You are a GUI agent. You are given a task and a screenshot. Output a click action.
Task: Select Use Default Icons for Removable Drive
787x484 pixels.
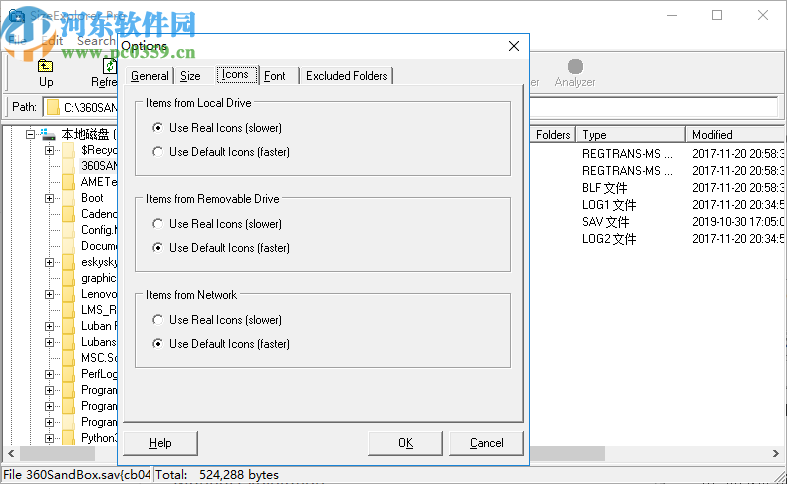(x=158, y=248)
